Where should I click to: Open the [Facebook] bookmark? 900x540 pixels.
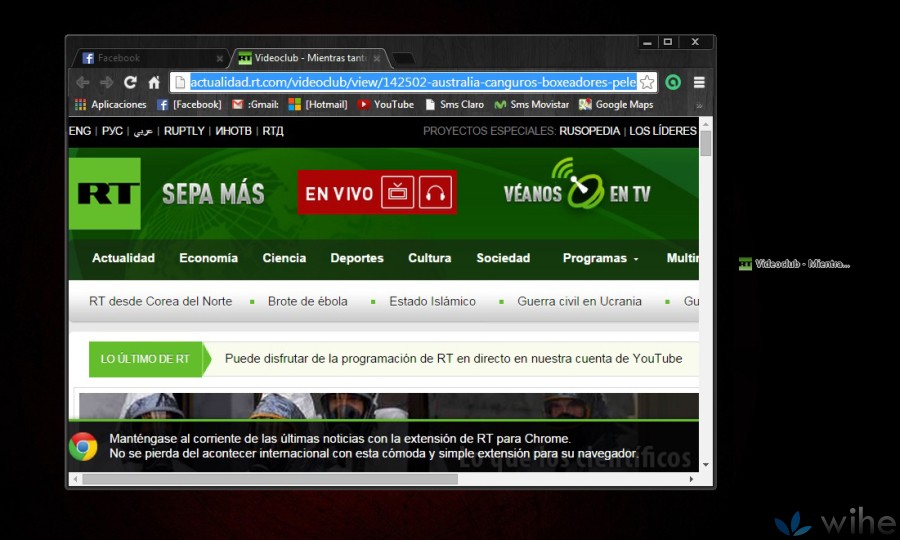coord(189,104)
